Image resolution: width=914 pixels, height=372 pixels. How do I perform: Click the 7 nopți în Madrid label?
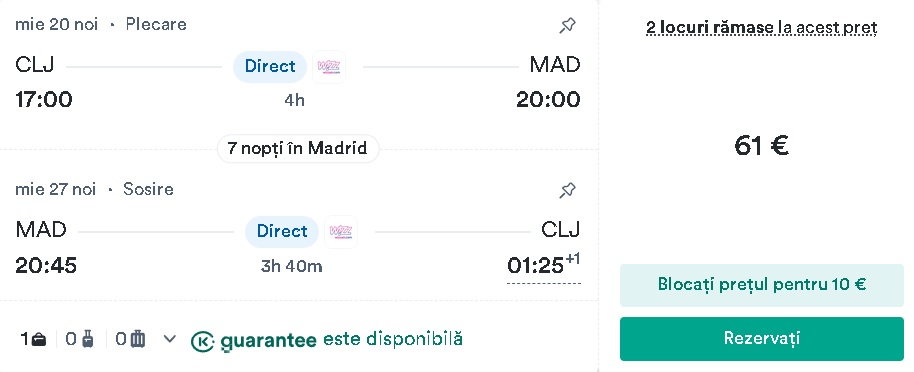tap(298, 149)
